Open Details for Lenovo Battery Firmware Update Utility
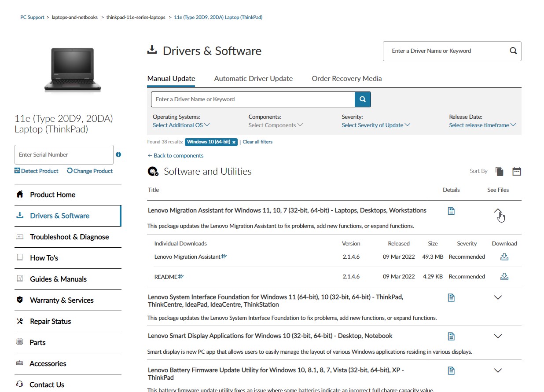This screenshot has height=392, width=544. pyautogui.click(x=451, y=370)
